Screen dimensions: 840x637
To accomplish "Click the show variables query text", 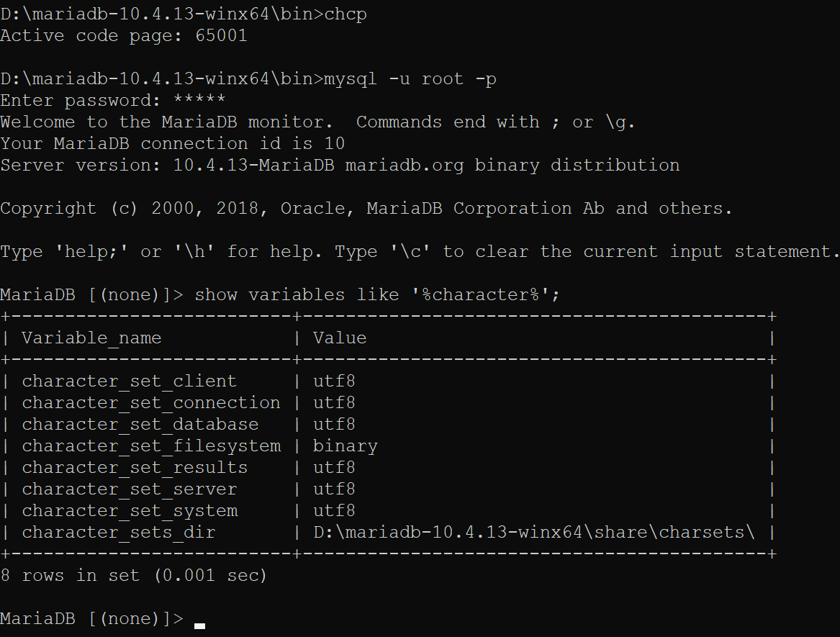I will 377,294.
